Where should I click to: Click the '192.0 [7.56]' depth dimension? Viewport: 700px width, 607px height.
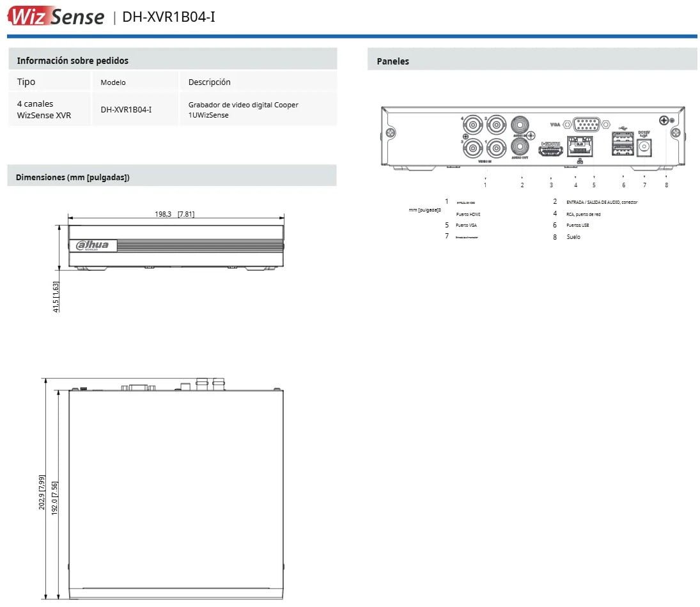54,498
